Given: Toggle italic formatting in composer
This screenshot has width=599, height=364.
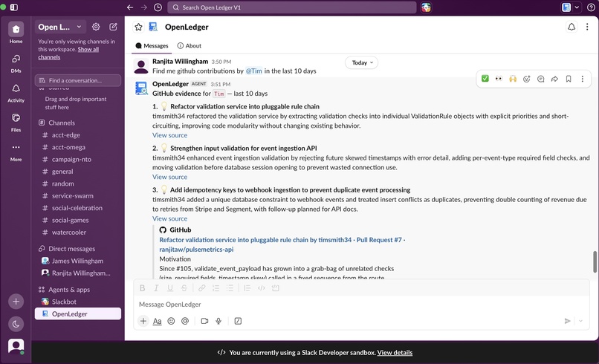Looking at the screenshot, I should click(x=156, y=288).
